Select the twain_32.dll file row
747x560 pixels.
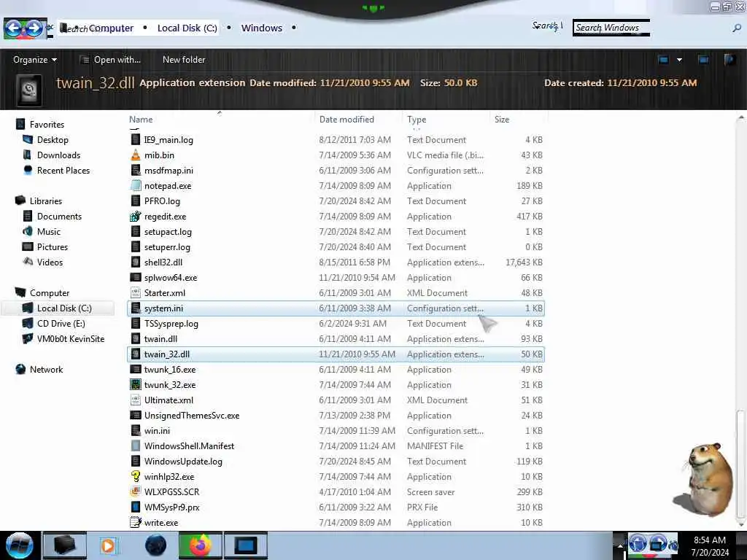(x=336, y=354)
